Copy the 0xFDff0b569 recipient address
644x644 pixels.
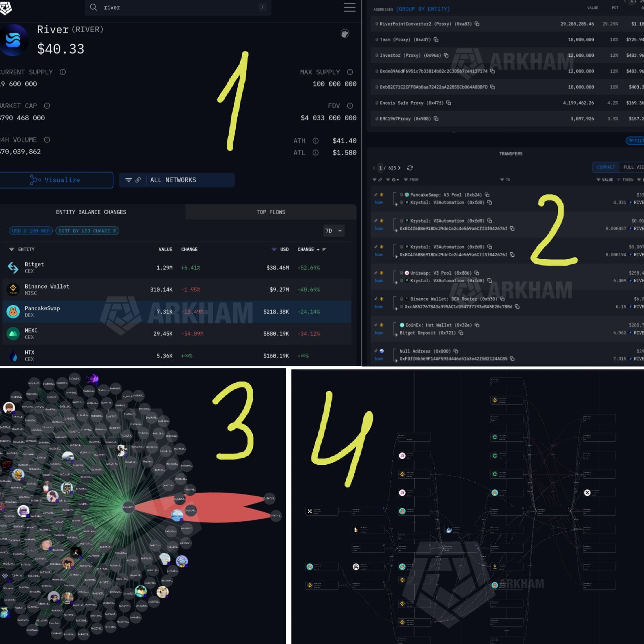tap(512, 359)
